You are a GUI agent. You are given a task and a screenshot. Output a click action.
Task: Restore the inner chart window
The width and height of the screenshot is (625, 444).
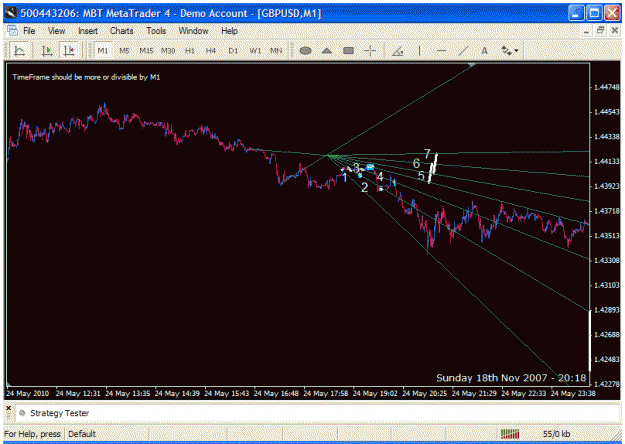(600, 31)
